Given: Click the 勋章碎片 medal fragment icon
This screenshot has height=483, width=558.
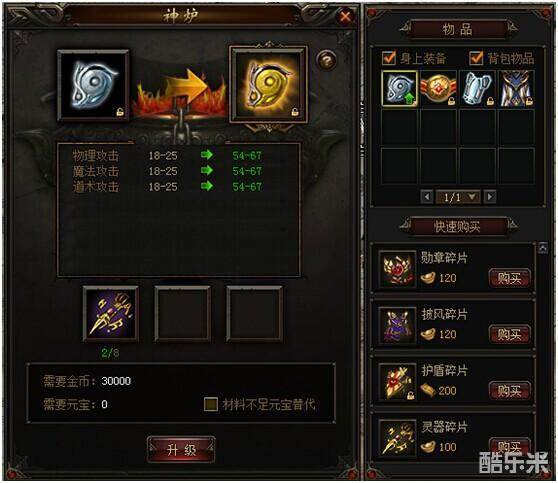Looking at the screenshot, I should (x=398, y=269).
